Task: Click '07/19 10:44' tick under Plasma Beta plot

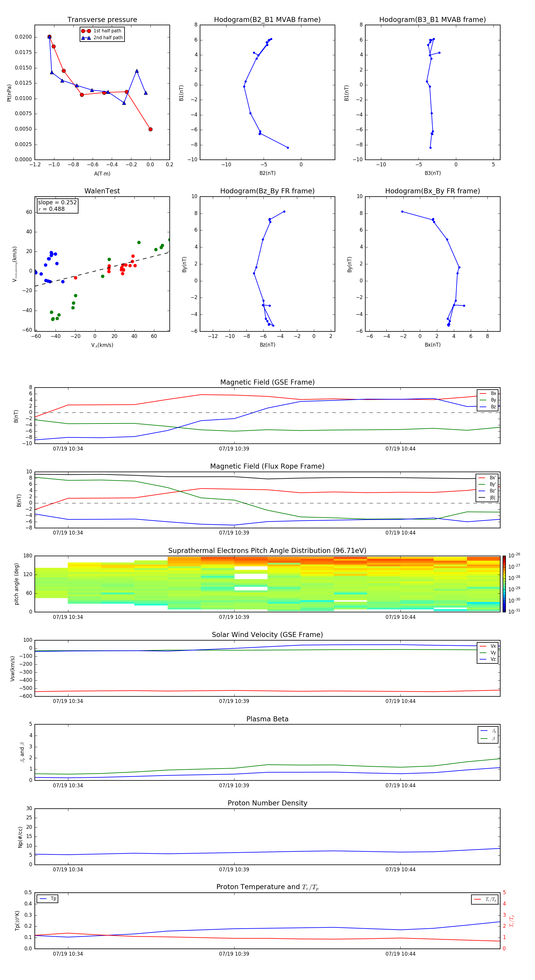Action: coord(400,785)
